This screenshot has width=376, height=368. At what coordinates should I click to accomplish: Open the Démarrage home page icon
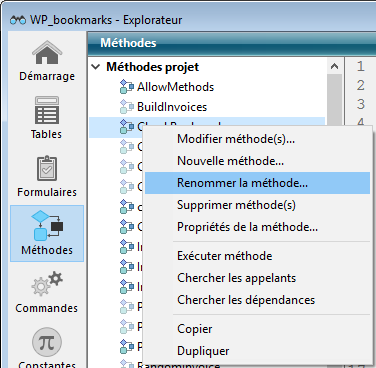(47, 53)
